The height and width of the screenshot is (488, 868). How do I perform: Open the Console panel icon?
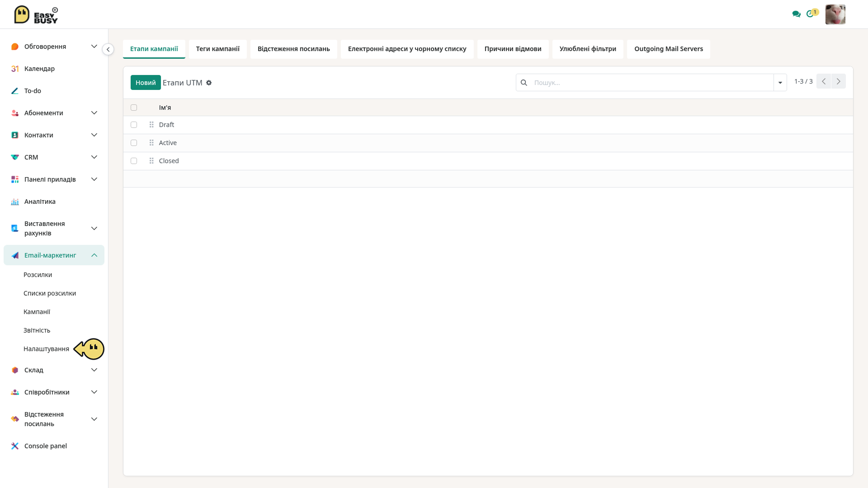tap(15, 446)
